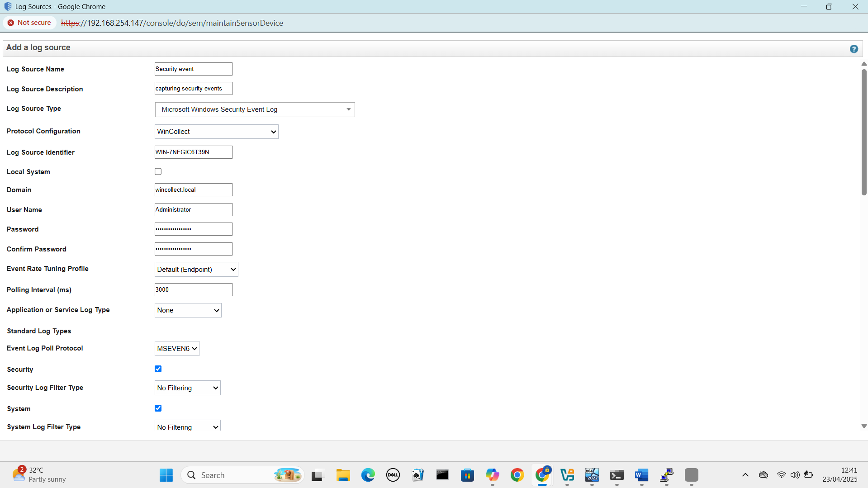868x488 pixels.
Task: Show hidden system tray icons
Action: tap(745, 475)
